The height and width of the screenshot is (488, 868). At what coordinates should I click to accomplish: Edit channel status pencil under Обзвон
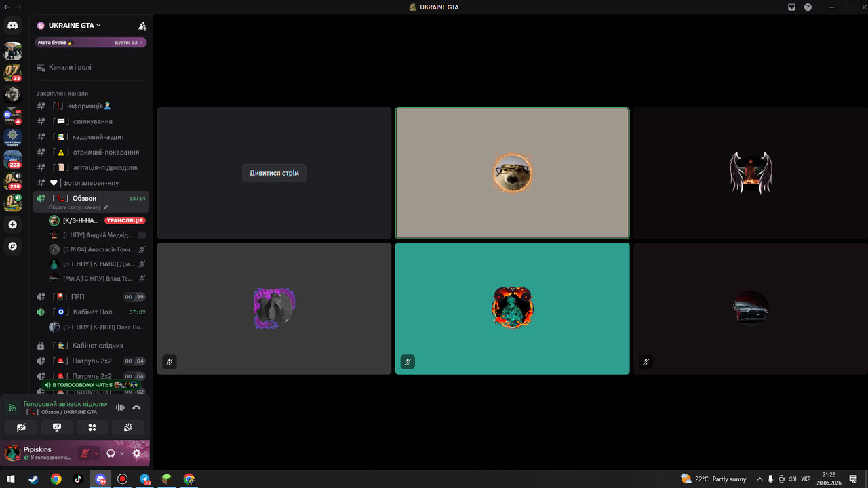coord(106,207)
